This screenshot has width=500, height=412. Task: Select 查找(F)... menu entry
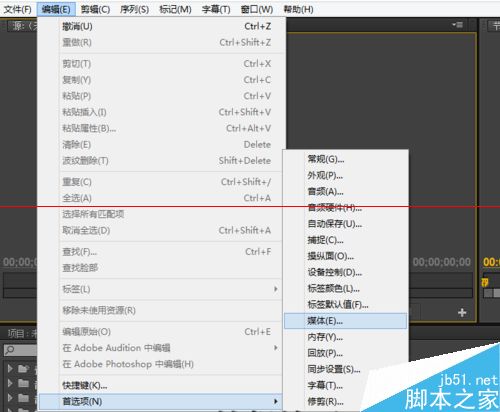[x=162, y=252]
